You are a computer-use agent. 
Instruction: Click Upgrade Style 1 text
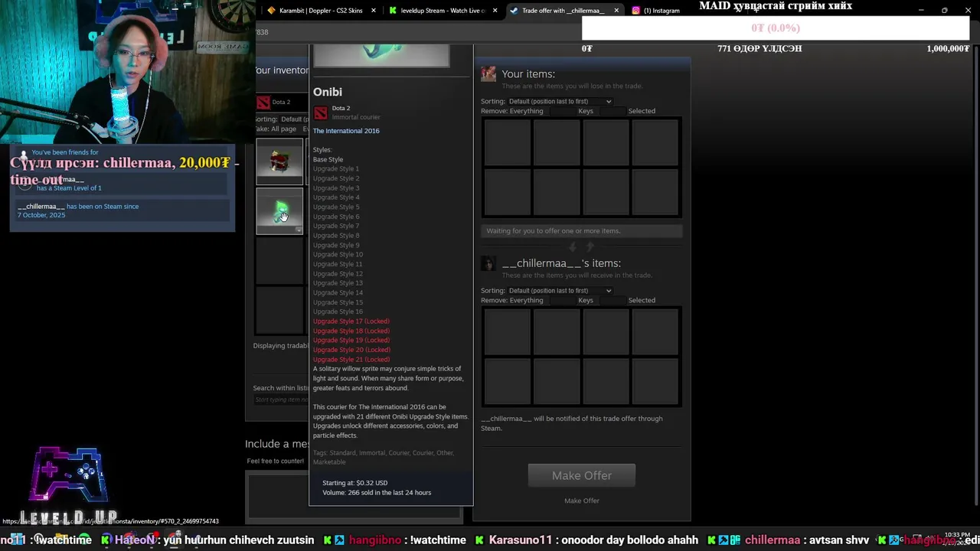click(335, 169)
